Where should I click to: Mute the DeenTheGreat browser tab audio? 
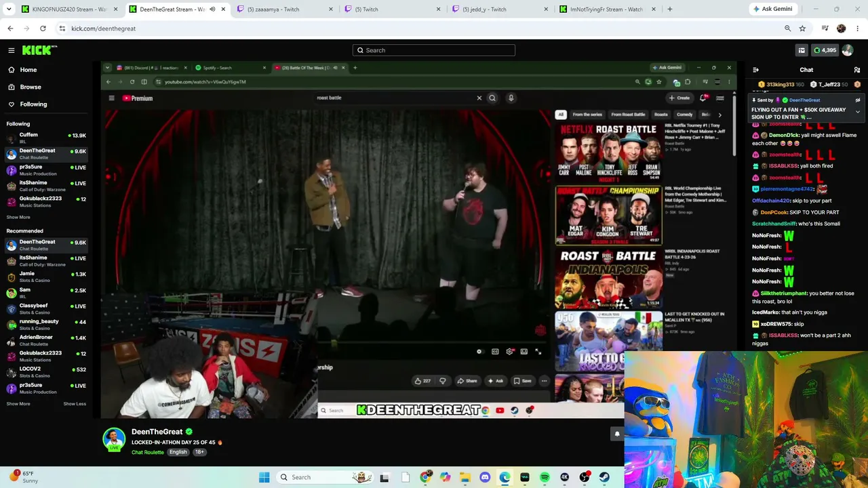212,9
